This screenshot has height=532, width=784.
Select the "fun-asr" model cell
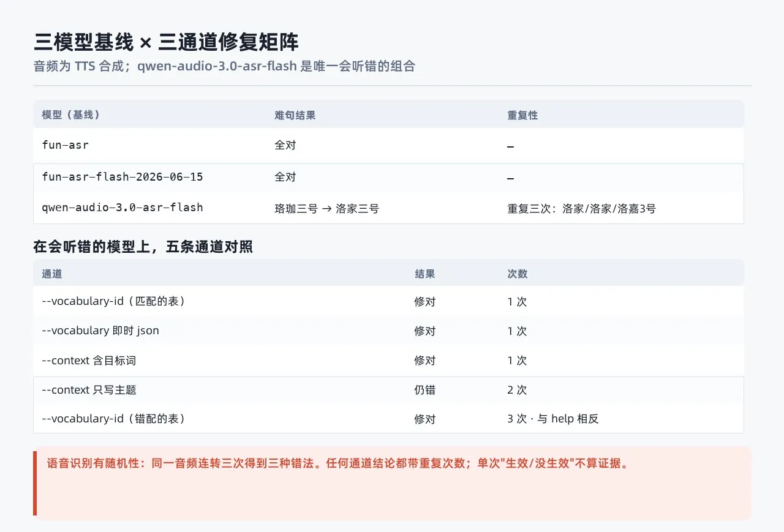(x=65, y=145)
